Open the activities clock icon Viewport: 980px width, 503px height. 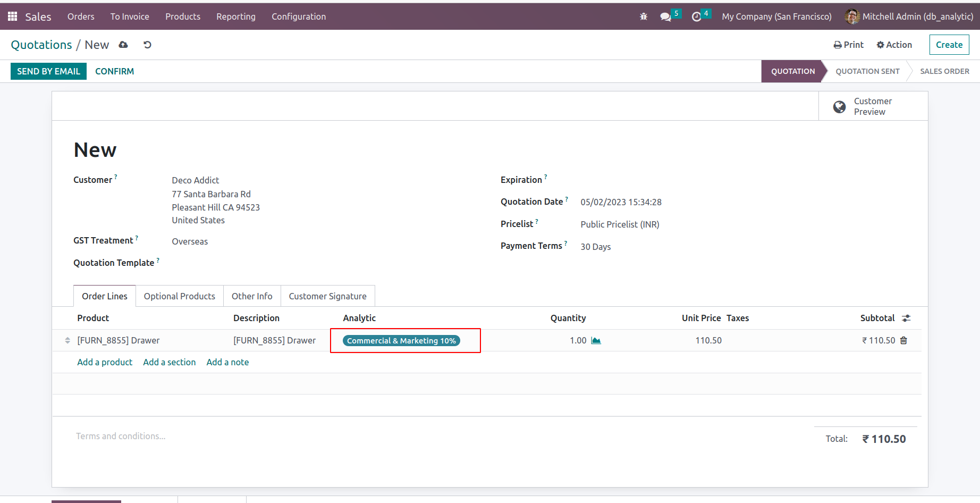(696, 16)
